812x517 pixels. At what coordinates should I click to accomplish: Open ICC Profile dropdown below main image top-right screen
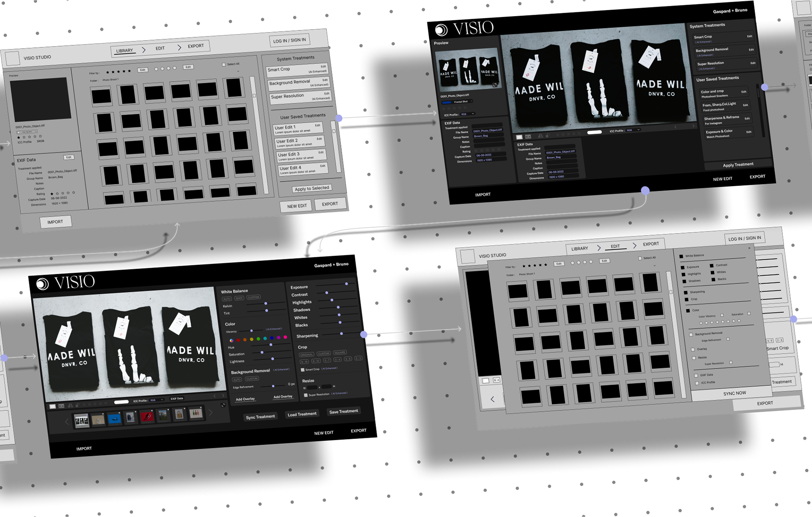click(x=633, y=130)
